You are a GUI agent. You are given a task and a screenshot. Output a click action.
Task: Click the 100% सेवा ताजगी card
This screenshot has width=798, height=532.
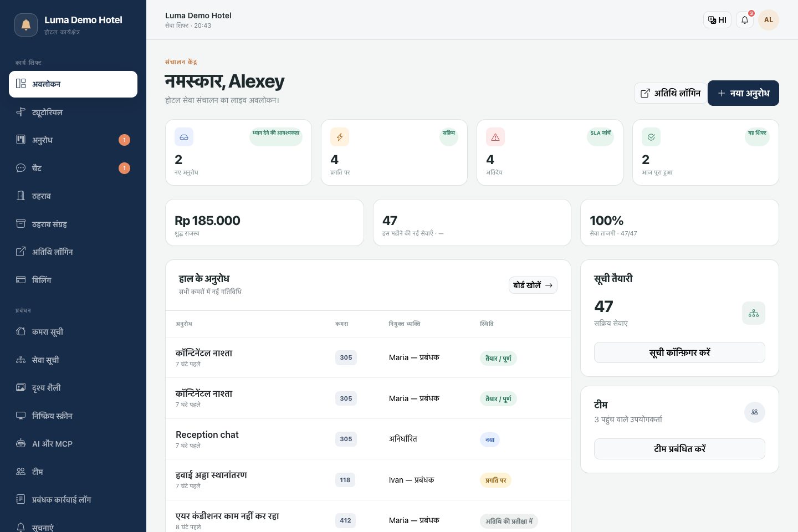[679, 222]
